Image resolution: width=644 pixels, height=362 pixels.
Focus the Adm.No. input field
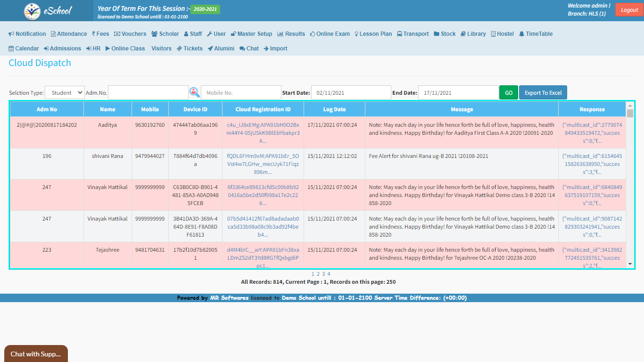coord(148,93)
